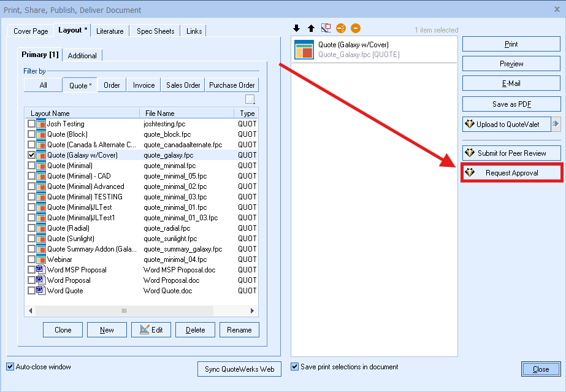This screenshot has width=566, height=392.
Task: Toggle the Auto-close window checkbox
Action: coord(10,367)
